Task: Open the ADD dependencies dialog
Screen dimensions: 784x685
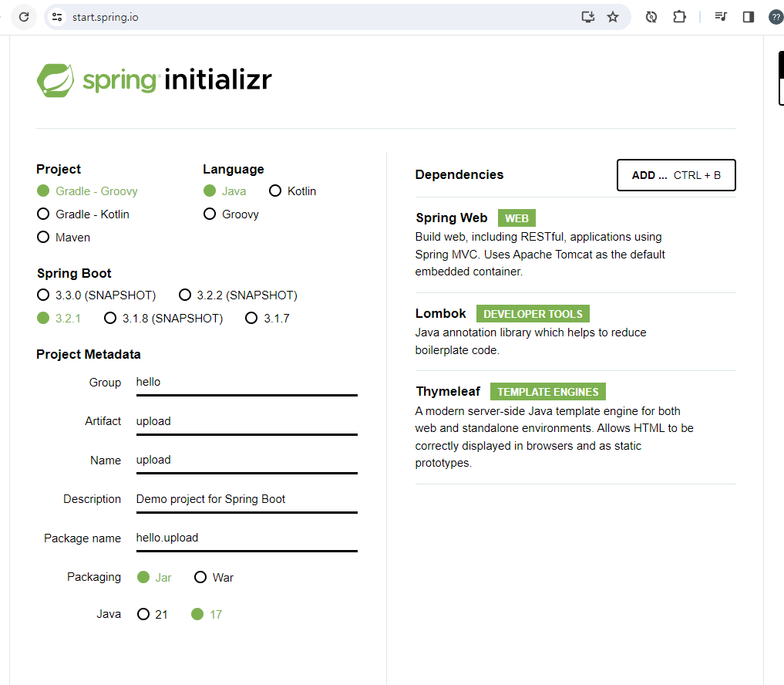Action: [x=676, y=175]
